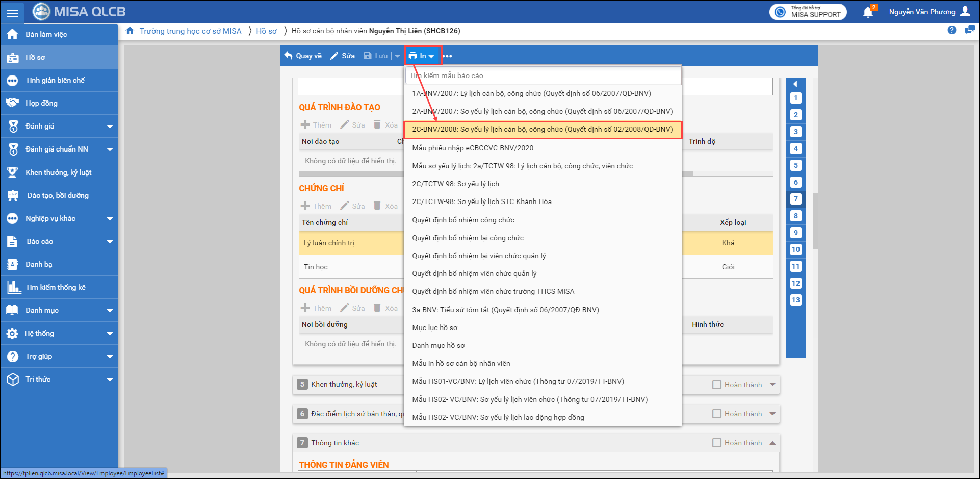Choose Mục lục hồ sơ report

[x=434, y=327]
